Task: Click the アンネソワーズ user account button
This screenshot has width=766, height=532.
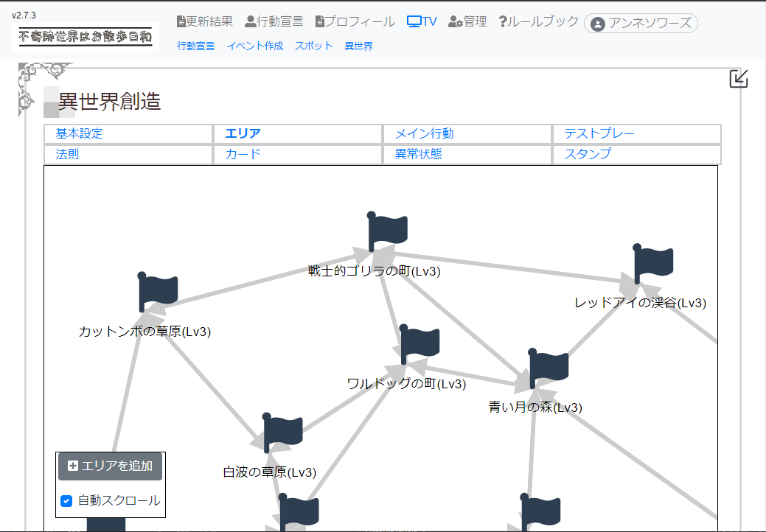Action: pos(641,23)
